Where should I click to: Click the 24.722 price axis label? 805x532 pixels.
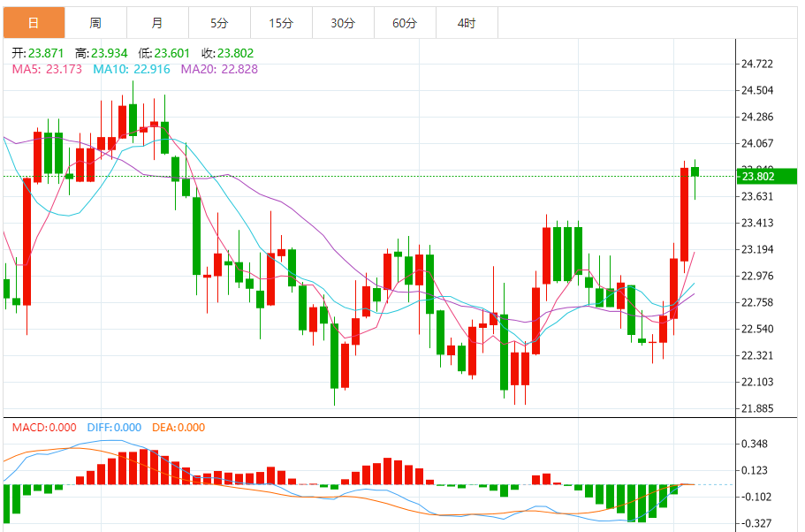coord(757,65)
